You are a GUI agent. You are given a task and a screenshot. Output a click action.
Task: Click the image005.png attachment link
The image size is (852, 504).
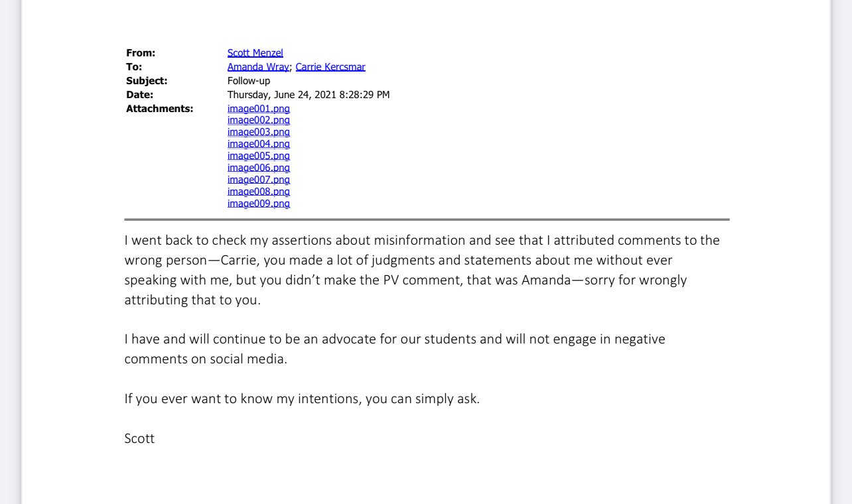point(258,156)
